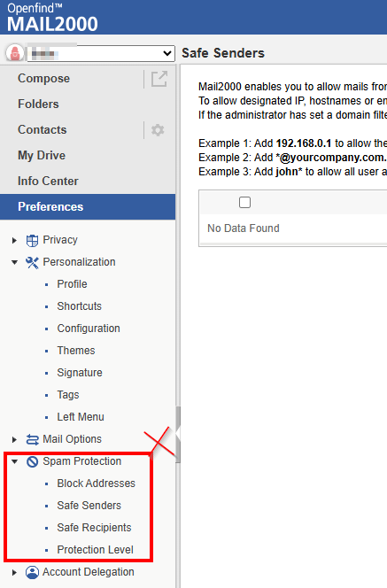This screenshot has width=387, height=588.
Task: Open the Themes settings
Action: (x=76, y=351)
